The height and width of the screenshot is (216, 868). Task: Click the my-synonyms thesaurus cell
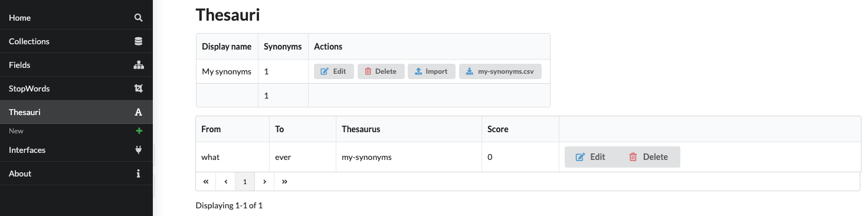click(409, 157)
